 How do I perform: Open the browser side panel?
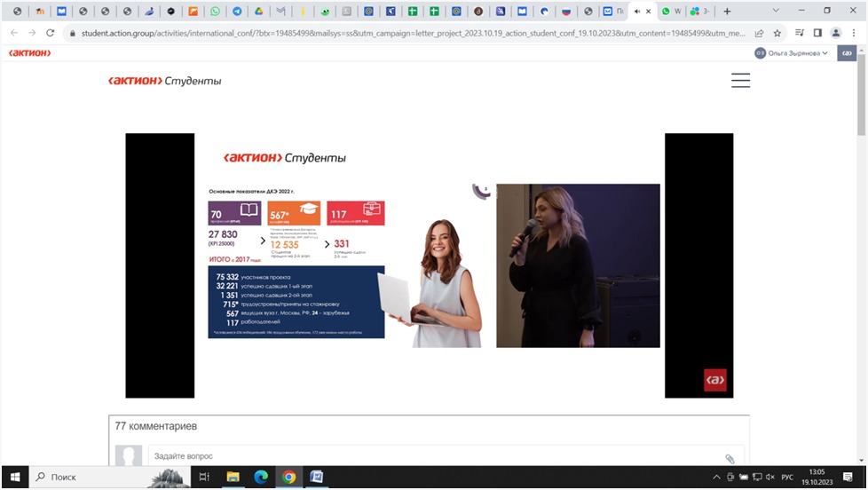tap(817, 33)
